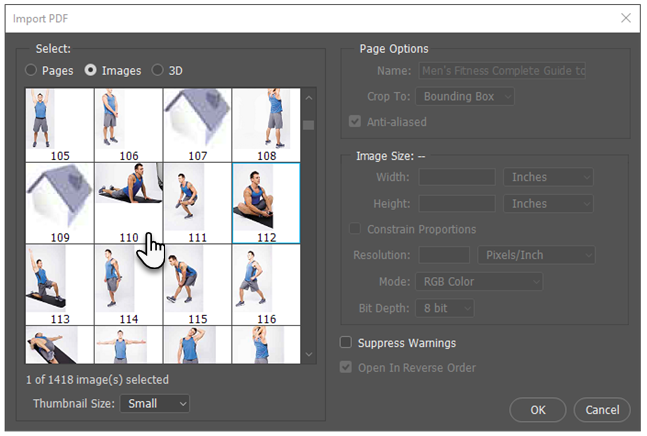The width and height of the screenshot is (647, 436).
Task: Pick image thumbnail 115
Action: click(197, 278)
